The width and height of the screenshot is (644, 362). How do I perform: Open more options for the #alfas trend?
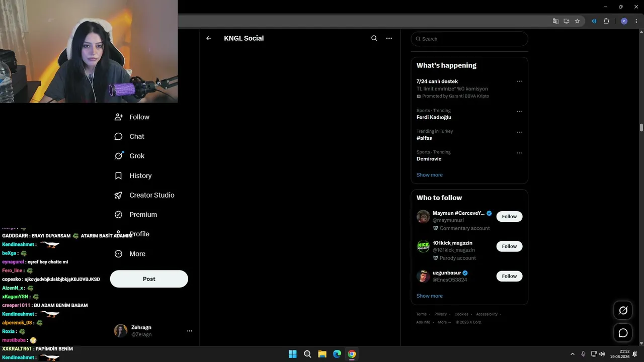click(x=519, y=132)
